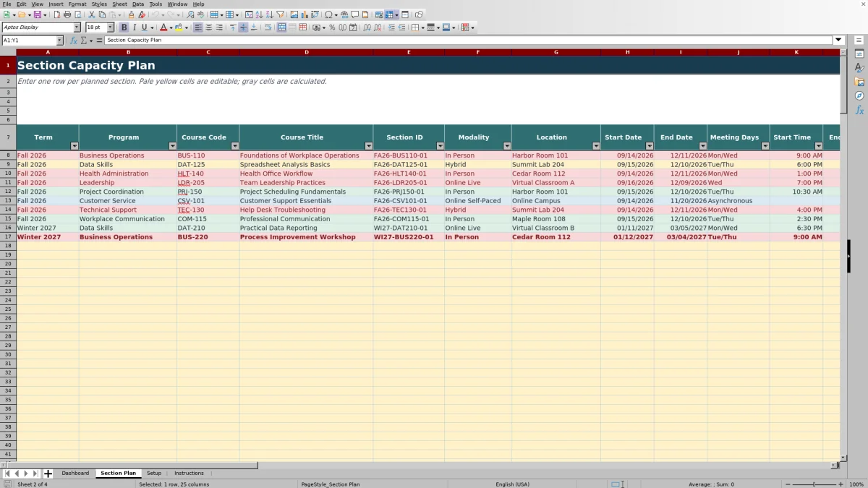Open the Location column filter dropdown
This screenshot has height=488, width=868.
pyautogui.click(x=596, y=146)
